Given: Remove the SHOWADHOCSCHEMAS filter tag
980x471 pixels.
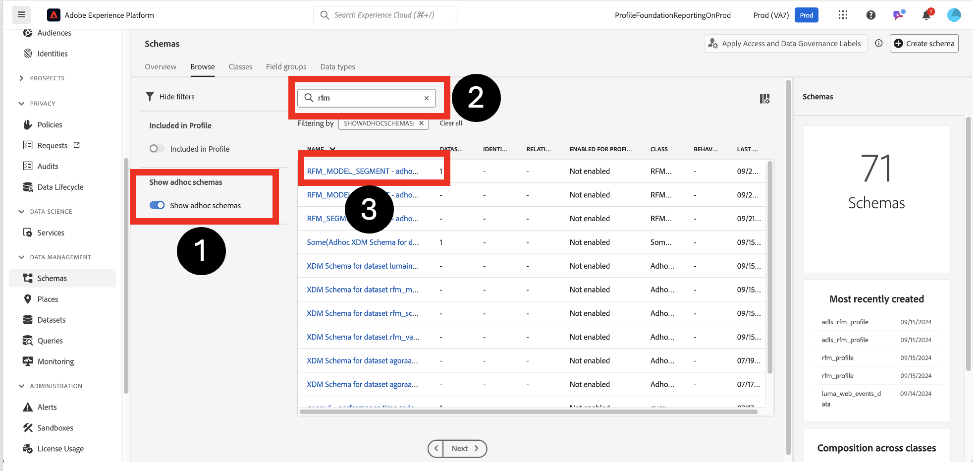Looking at the screenshot, I should coord(421,123).
